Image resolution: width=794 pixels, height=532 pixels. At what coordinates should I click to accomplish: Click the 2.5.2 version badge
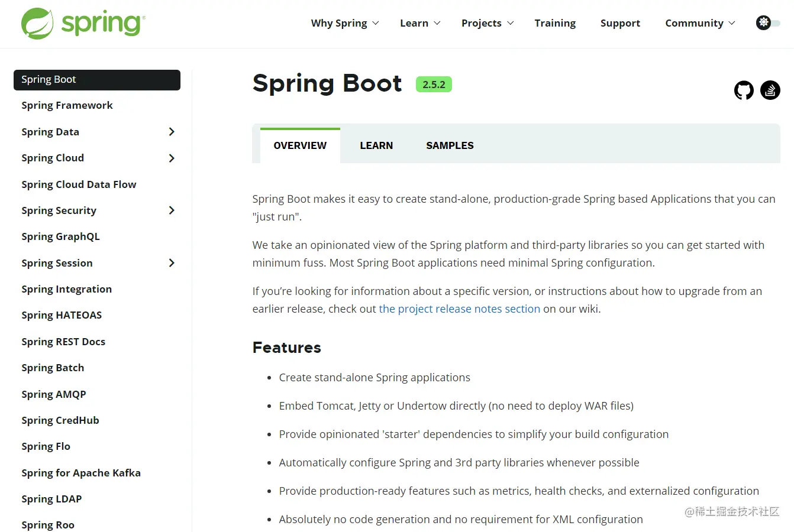pyautogui.click(x=434, y=85)
